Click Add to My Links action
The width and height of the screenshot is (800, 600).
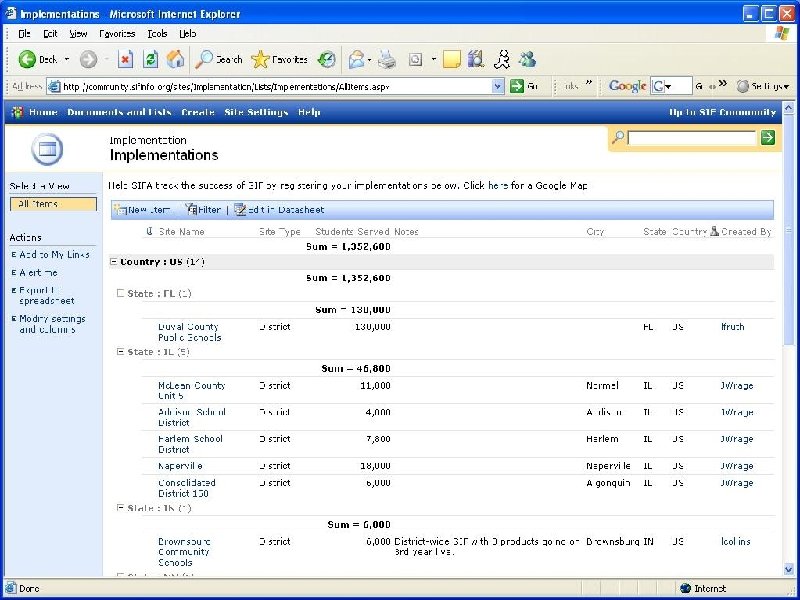(54, 254)
